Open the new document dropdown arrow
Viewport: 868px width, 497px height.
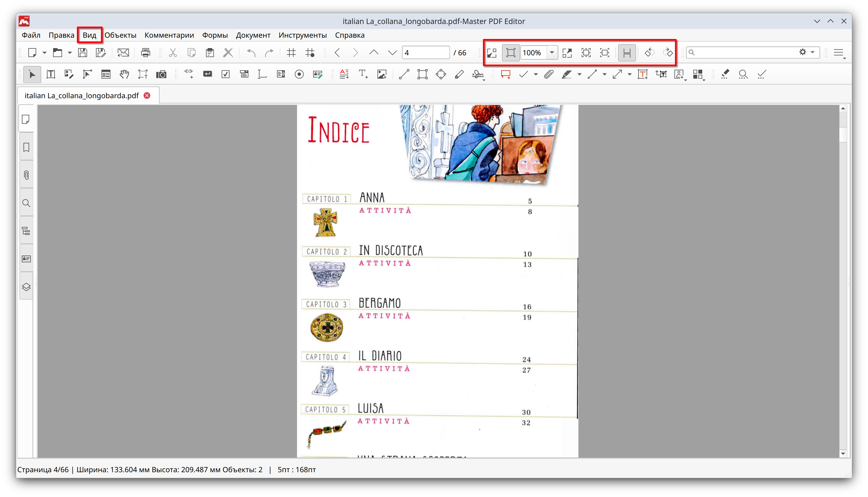coord(44,53)
